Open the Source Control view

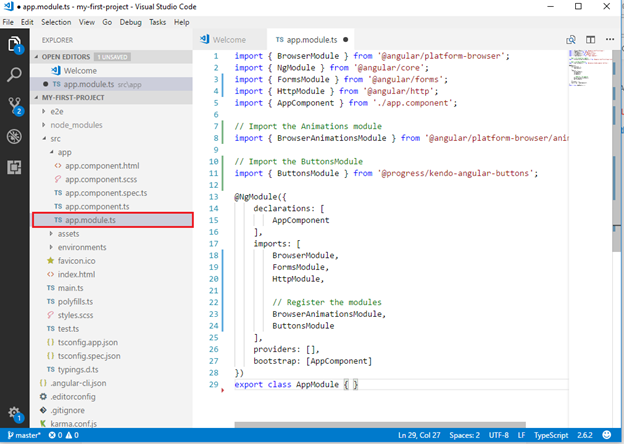[16, 106]
